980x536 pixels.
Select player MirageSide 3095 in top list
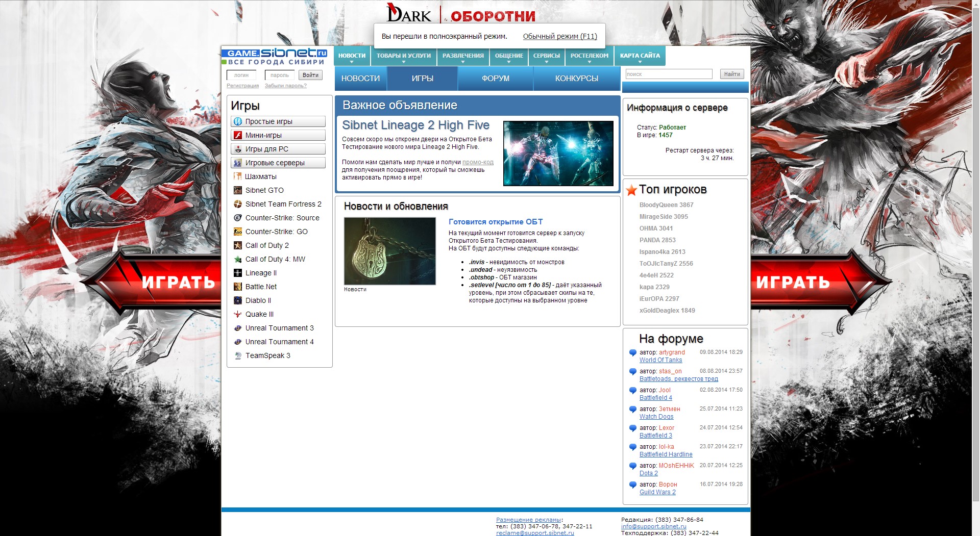[x=664, y=217]
